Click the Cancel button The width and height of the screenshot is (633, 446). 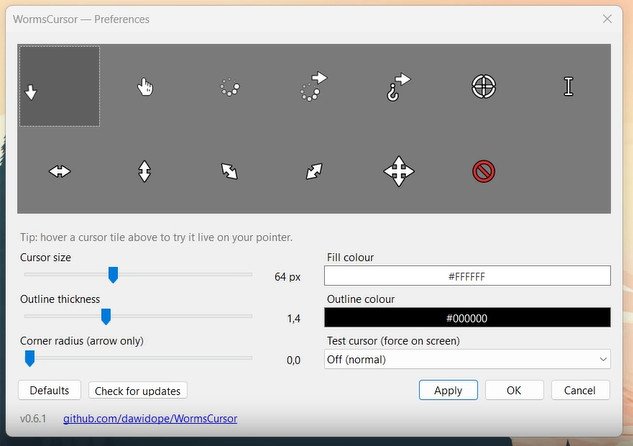[x=580, y=390]
